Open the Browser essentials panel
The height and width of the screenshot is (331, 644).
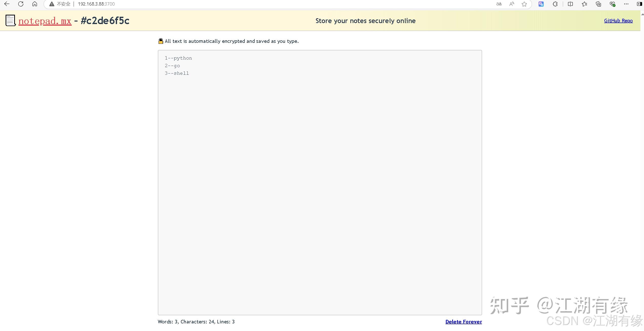point(612,4)
